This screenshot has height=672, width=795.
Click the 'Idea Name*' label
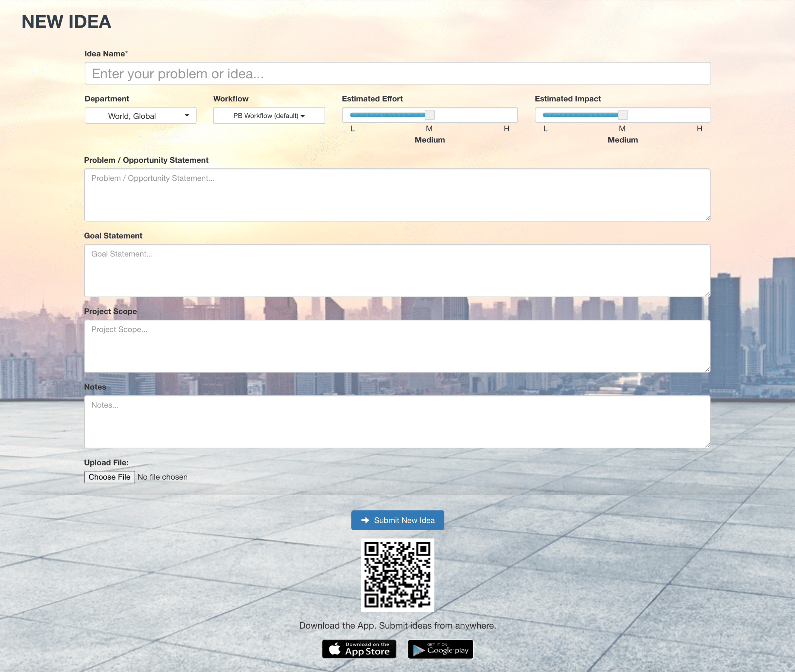(106, 54)
